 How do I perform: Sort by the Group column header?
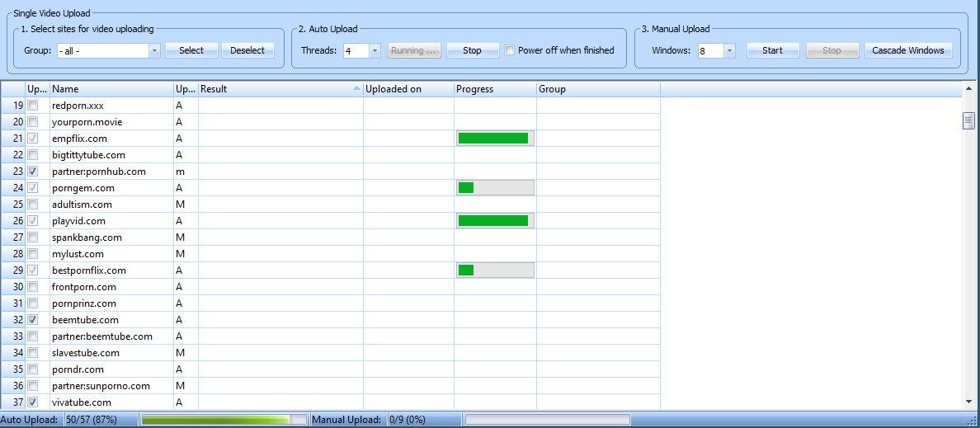598,89
